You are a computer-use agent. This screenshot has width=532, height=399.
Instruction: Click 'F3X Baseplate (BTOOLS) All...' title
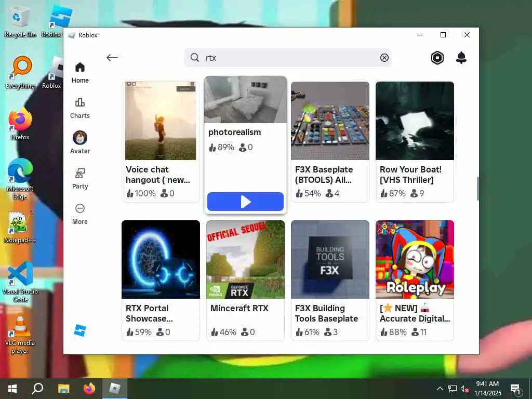(324, 175)
